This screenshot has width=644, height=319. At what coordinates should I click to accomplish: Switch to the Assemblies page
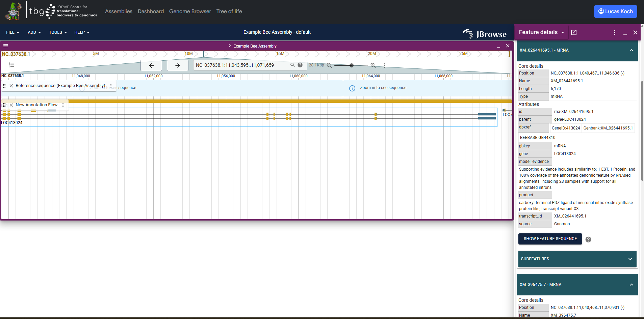(x=119, y=11)
